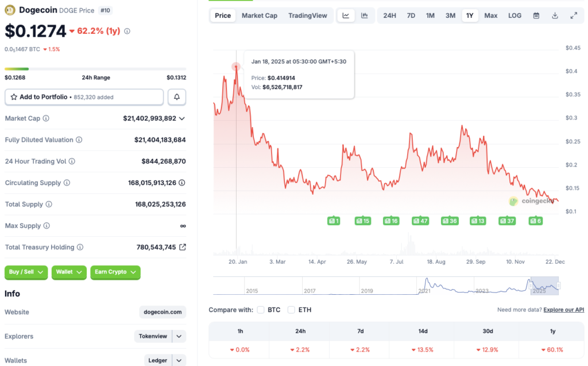Screen dimensions: 588x366
Task: Toggle LOG scale on the chart
Action: click(514, 16)
